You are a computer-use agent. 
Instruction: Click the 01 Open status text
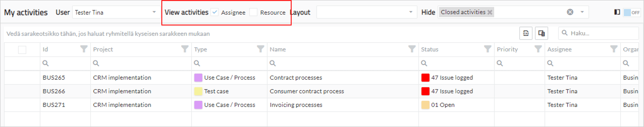click(443, 105)
